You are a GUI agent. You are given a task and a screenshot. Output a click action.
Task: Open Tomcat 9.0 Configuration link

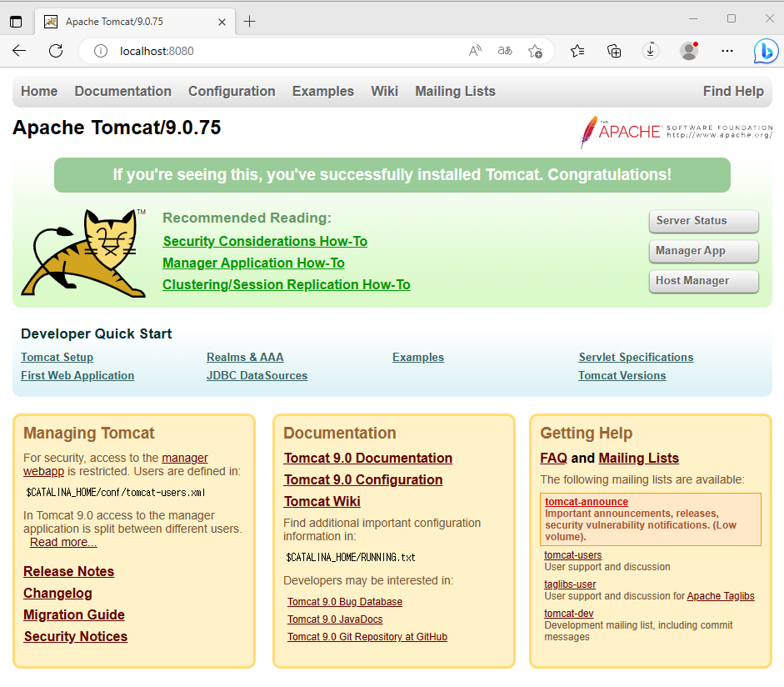coord(363,479)
